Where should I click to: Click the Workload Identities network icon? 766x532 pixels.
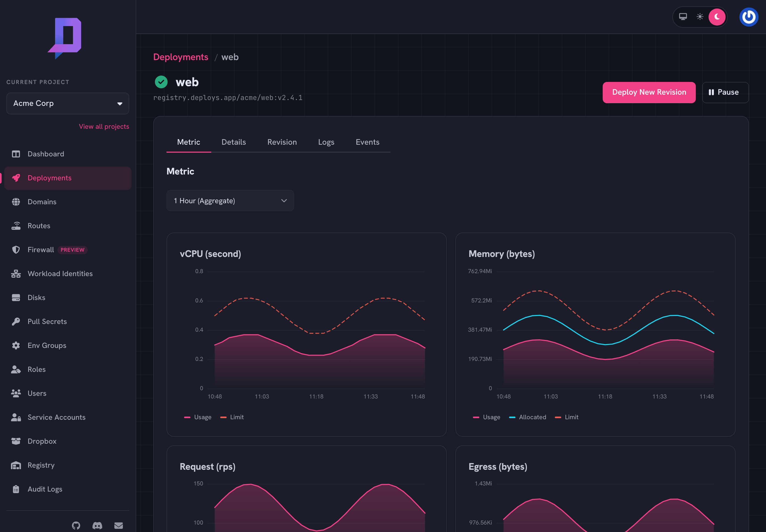point(16,274)
